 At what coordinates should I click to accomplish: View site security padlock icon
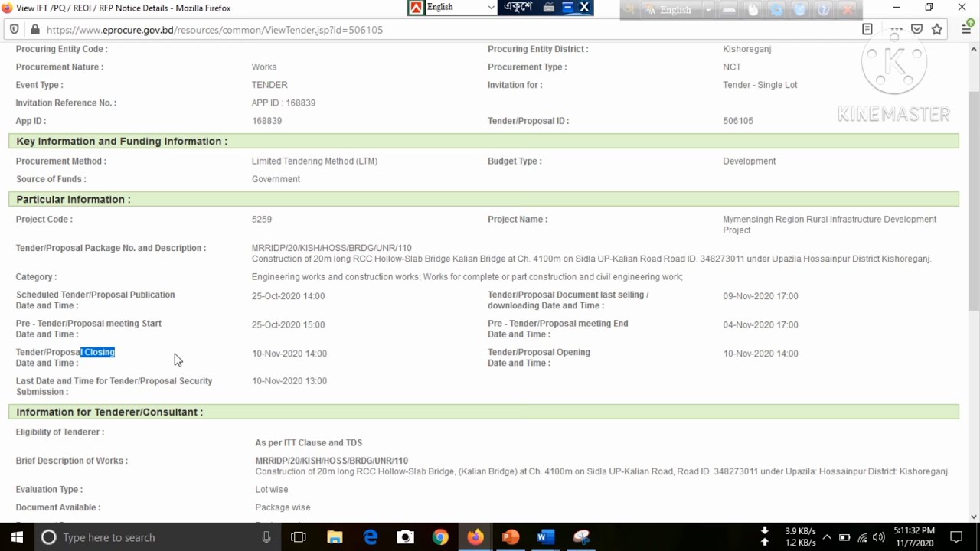34,29
